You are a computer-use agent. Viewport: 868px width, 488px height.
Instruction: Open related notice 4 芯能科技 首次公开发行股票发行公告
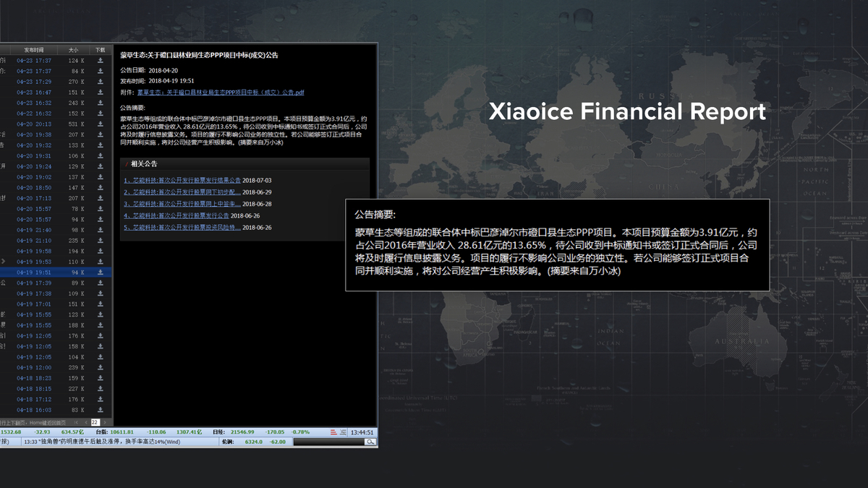[176, 215]
